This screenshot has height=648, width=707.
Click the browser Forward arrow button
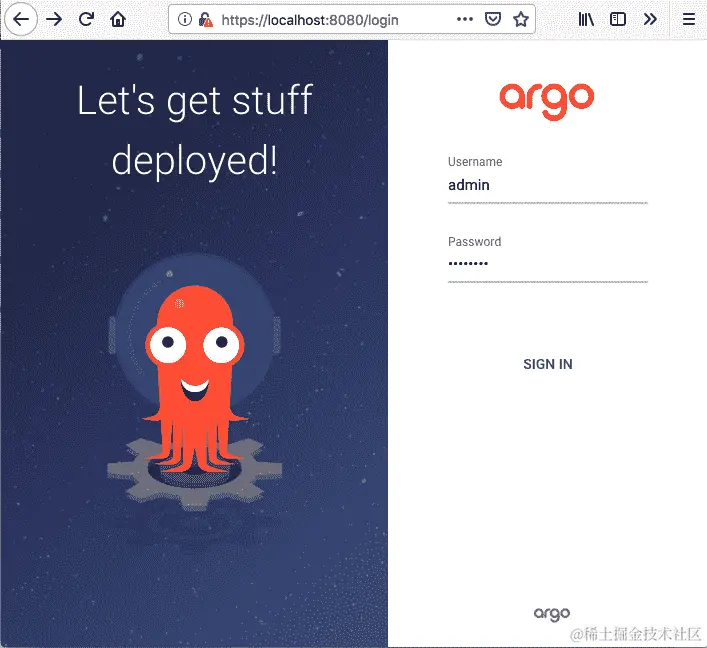pyautogui.click(x=54, y=19)
